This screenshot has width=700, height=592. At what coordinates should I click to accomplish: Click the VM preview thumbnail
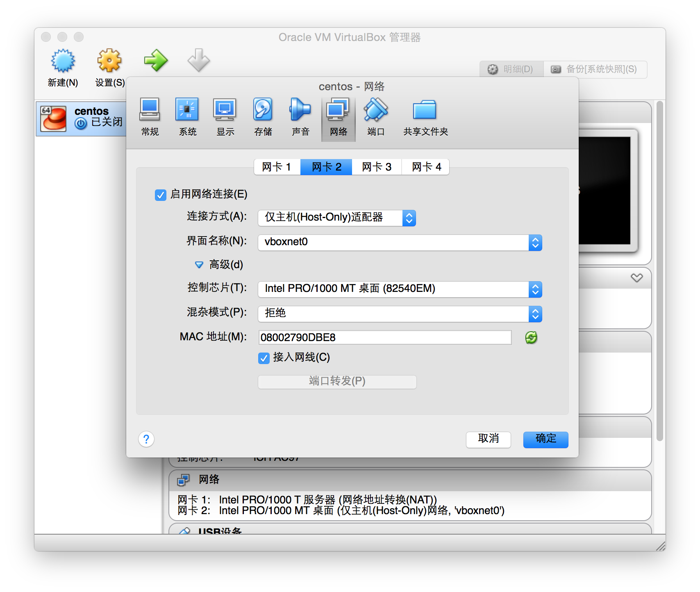click(608, 191)
